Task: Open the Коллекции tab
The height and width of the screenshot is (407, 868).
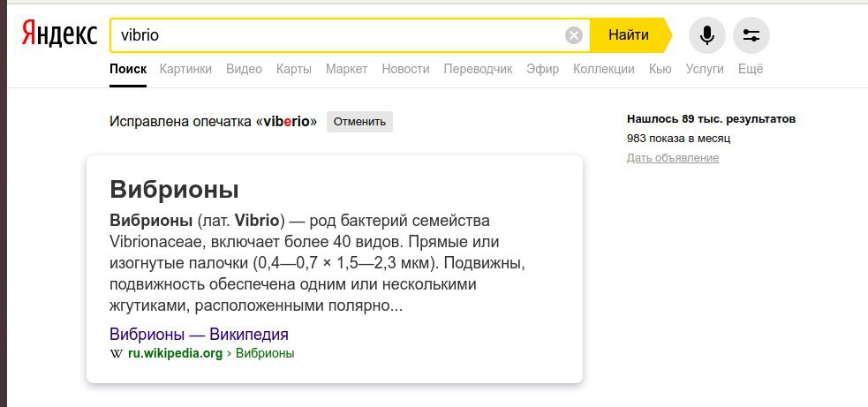Action: (x=604, y=69)
